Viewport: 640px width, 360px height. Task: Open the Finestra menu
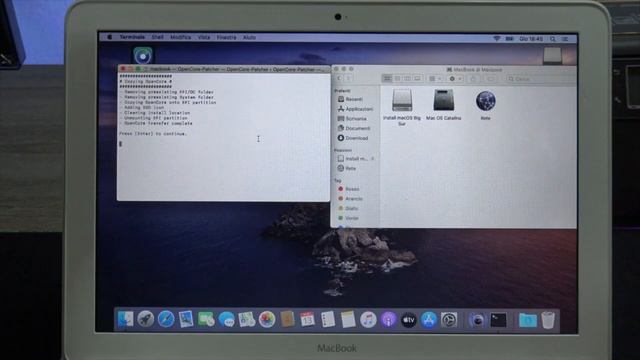coord(227,37)
